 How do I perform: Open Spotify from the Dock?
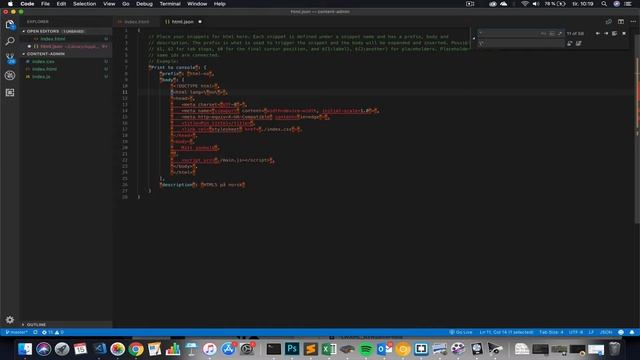(x=366, y=349)
